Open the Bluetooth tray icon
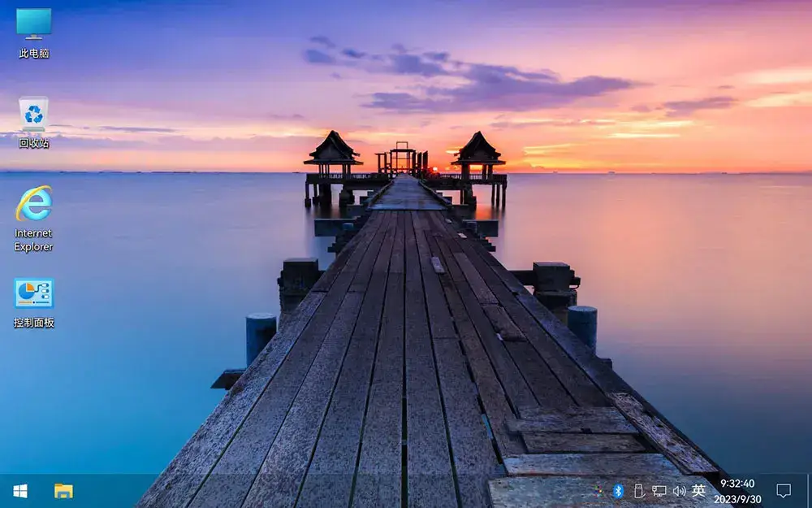812x508 pixels. tap(618, 490)
